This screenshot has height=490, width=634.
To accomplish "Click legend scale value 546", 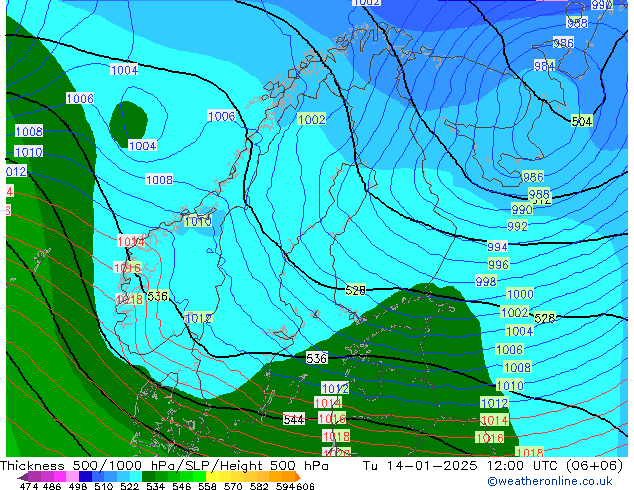I will coord(182,486).
